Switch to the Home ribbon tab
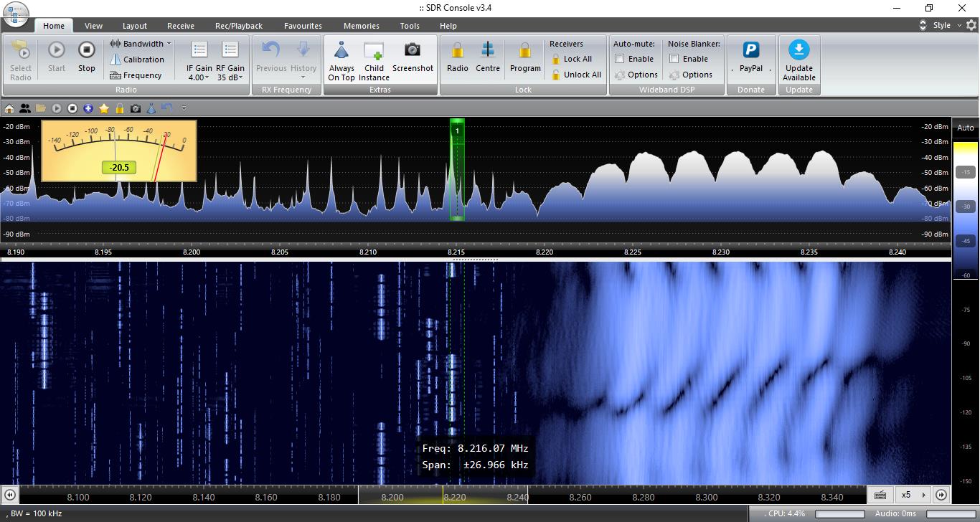Viewport: 980px width, 522px height. click(x=54, y=26)
